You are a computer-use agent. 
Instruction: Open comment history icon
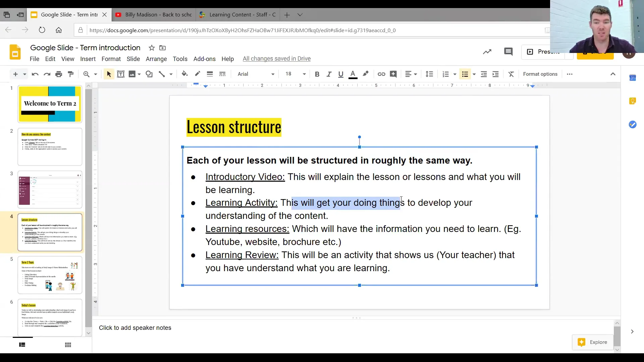pos(508,52)
